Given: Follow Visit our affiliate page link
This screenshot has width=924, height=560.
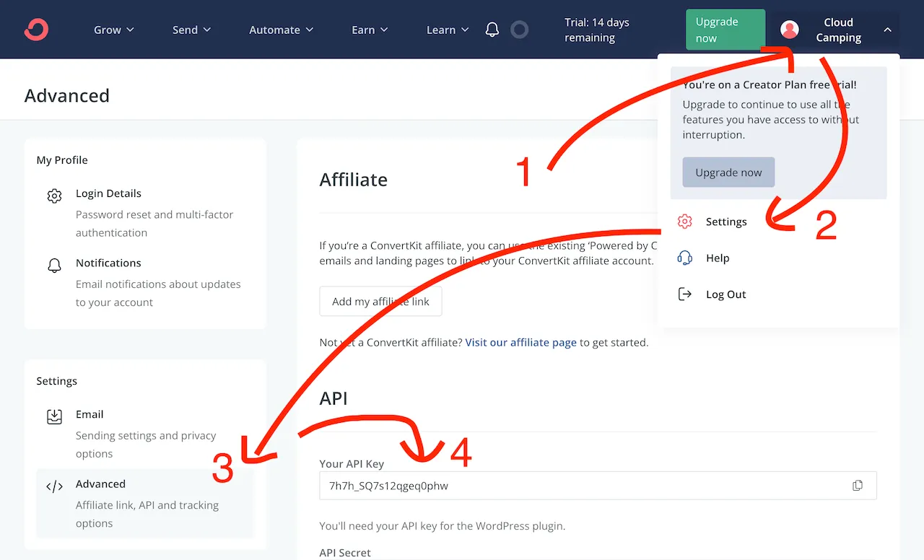Looking at the screenshot, I should click(520, 342).
